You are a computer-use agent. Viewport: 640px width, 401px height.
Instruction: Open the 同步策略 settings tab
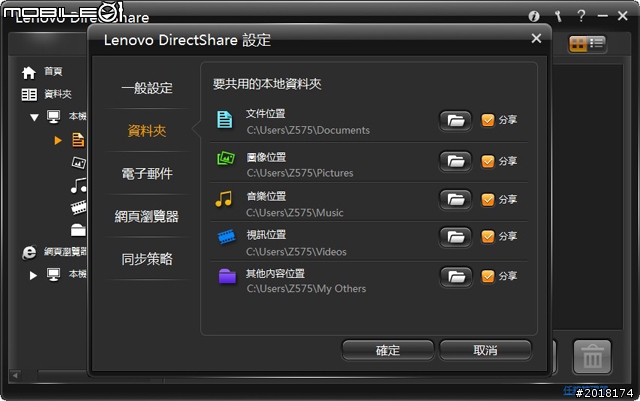pos(147,259)
